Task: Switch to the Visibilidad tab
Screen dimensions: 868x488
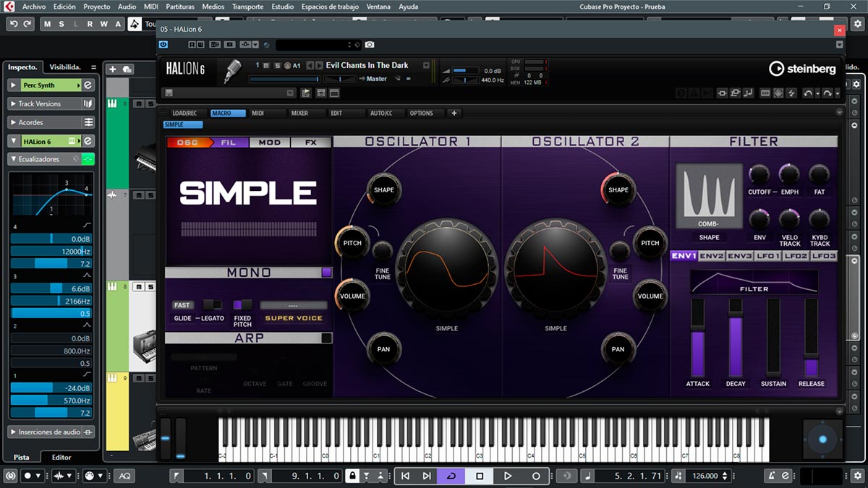Action: click(x=66, y=67)
